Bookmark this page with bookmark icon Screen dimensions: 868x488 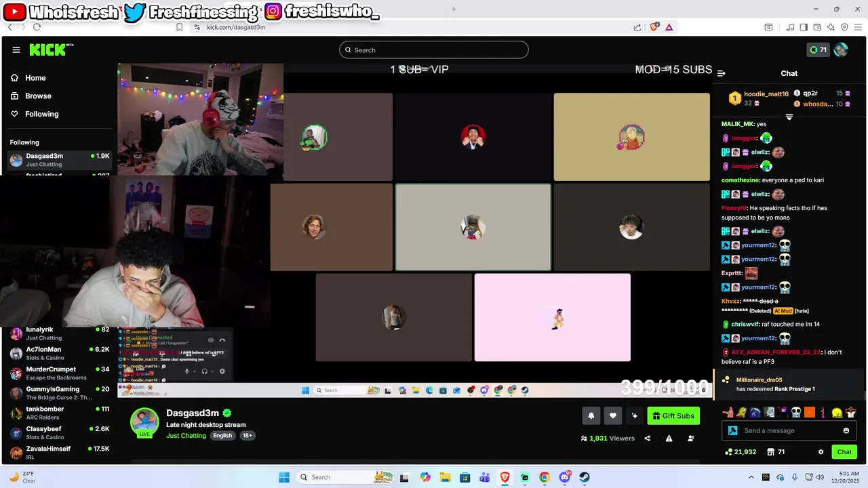[179, 27]
